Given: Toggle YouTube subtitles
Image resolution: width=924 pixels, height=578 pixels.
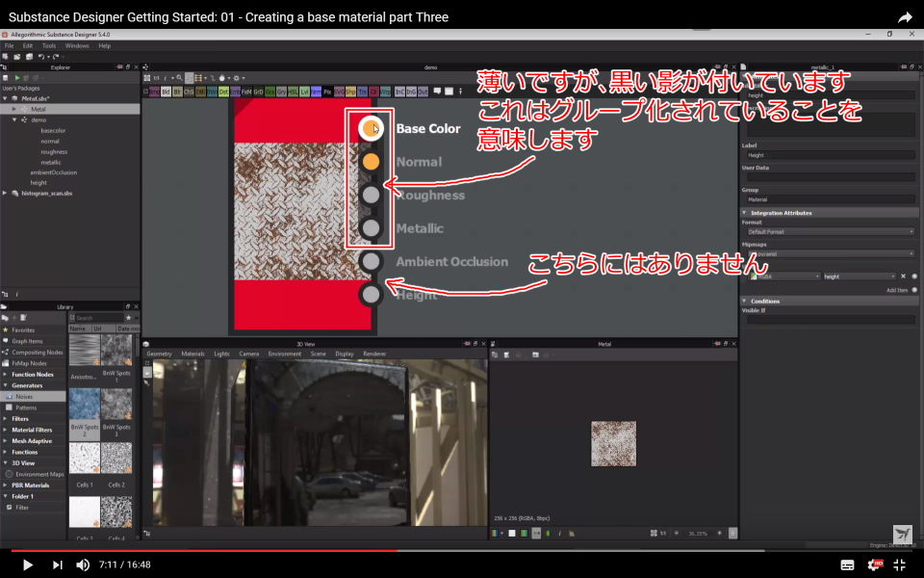Looking at the screenshot, I should (847, 565).
